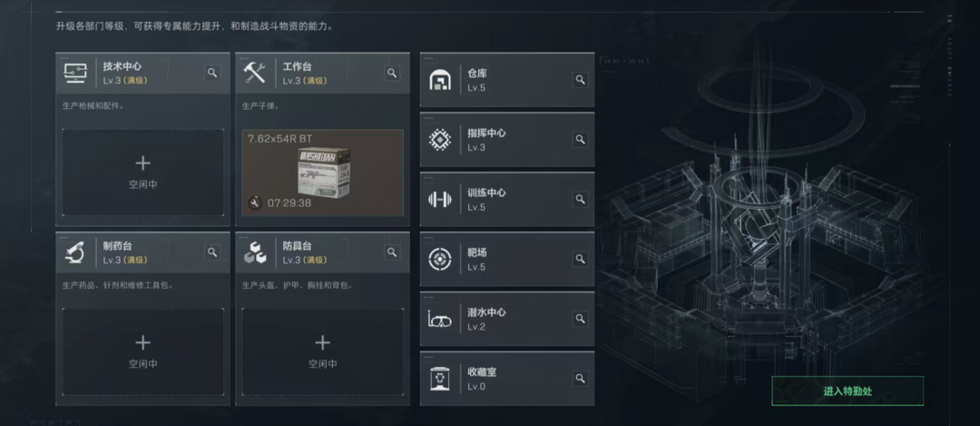The height and width of the screenshot is (426, 980).
Task: Add production in 技术中心 idle slot
Action: (x=143, y=173)
